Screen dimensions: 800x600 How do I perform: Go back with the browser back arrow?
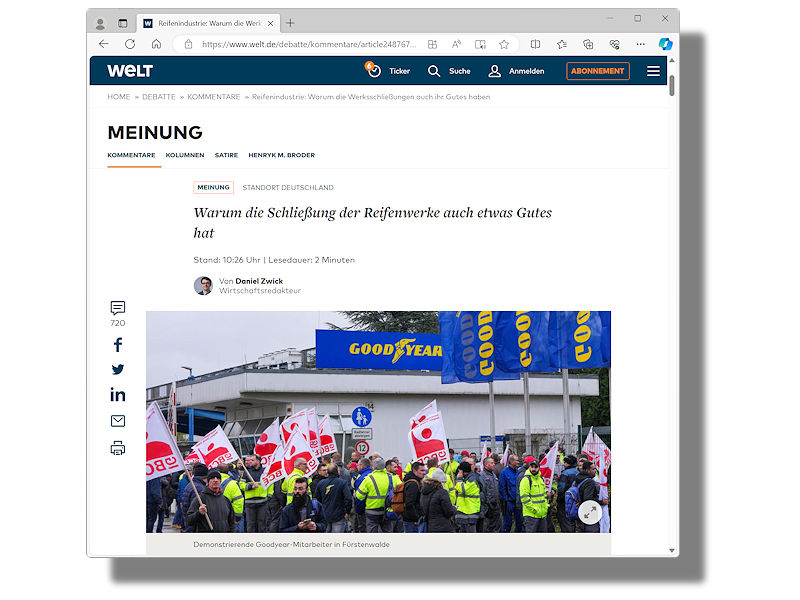coord(104,44)
